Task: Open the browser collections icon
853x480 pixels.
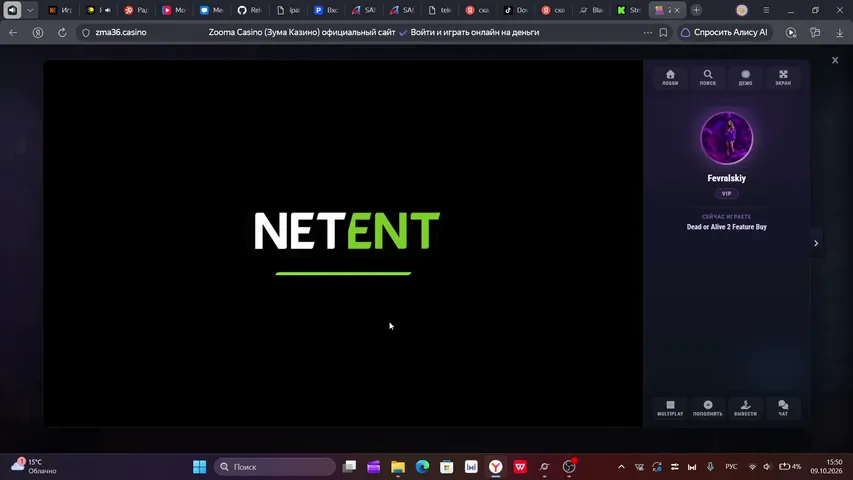Action: (x=815, y=33)
